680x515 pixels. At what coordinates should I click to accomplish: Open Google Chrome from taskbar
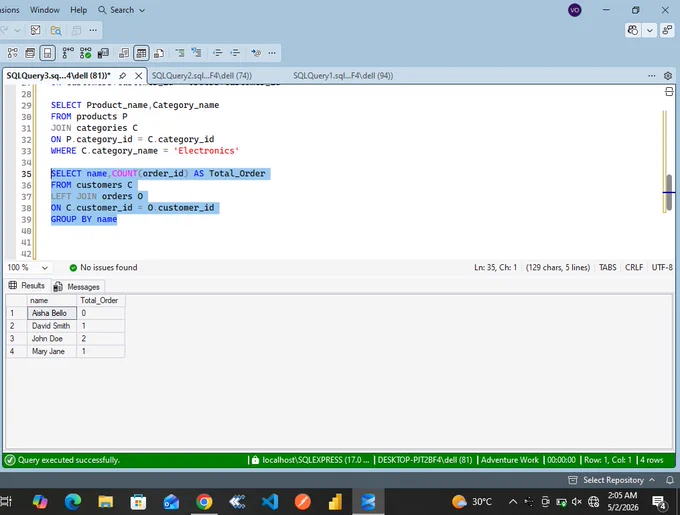point(204,502)
